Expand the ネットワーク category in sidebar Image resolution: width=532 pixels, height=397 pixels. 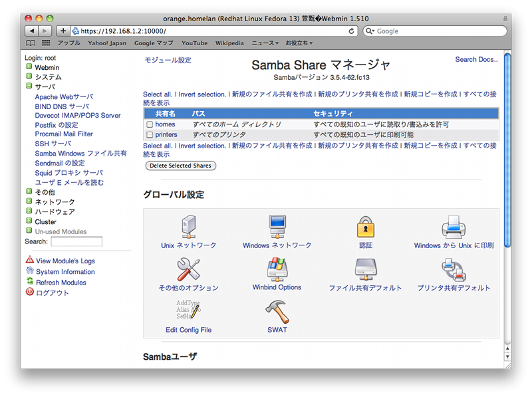tap(29, 201)
